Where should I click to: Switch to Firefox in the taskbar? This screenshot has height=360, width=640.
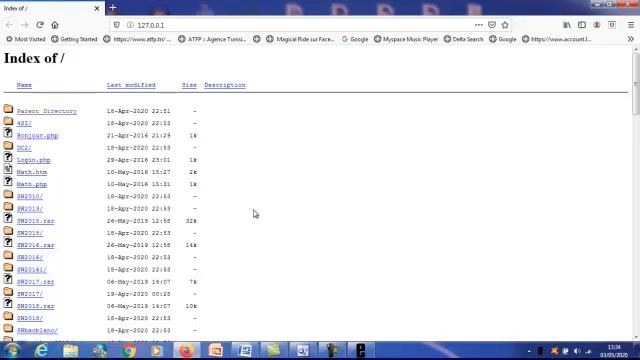click(186, 351)
